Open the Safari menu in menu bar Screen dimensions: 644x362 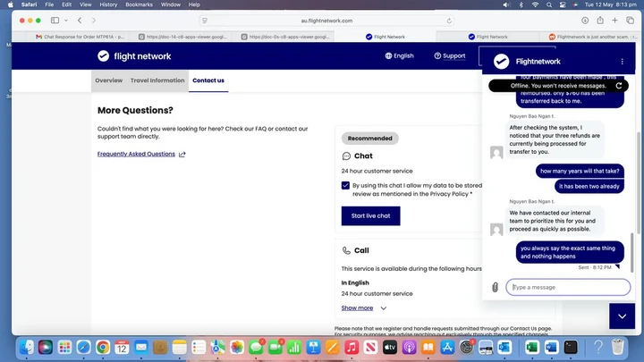[29, 4]
